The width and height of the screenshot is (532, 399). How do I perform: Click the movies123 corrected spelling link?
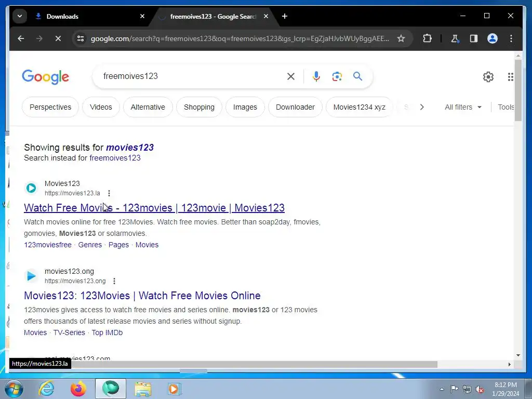(x=129, y=148)
